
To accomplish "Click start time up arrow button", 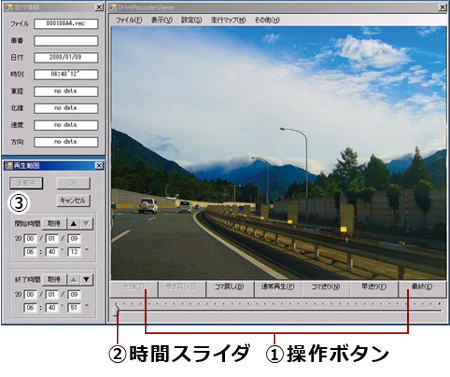I will click(x=74, y=223).
